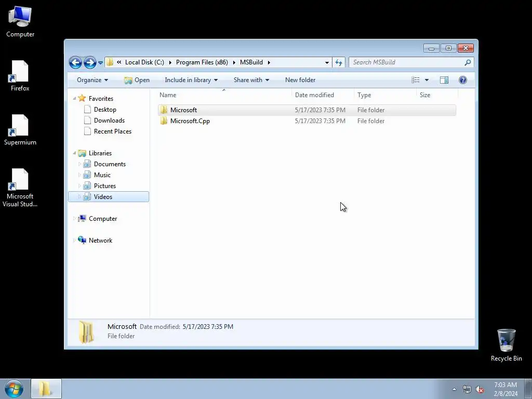Open the Organize menu
Image resolution: width=532 pixels, height=399 pixels.
pos(92,80)
